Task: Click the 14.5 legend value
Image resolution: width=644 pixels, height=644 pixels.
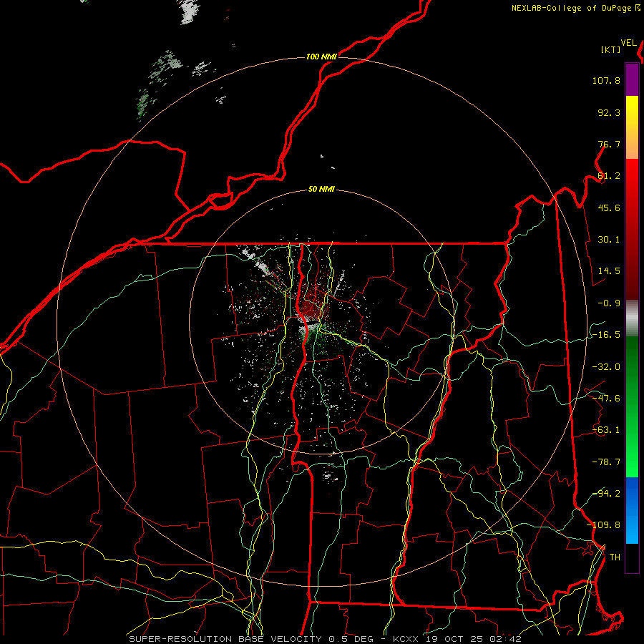Action: click(x=609, y=271)
